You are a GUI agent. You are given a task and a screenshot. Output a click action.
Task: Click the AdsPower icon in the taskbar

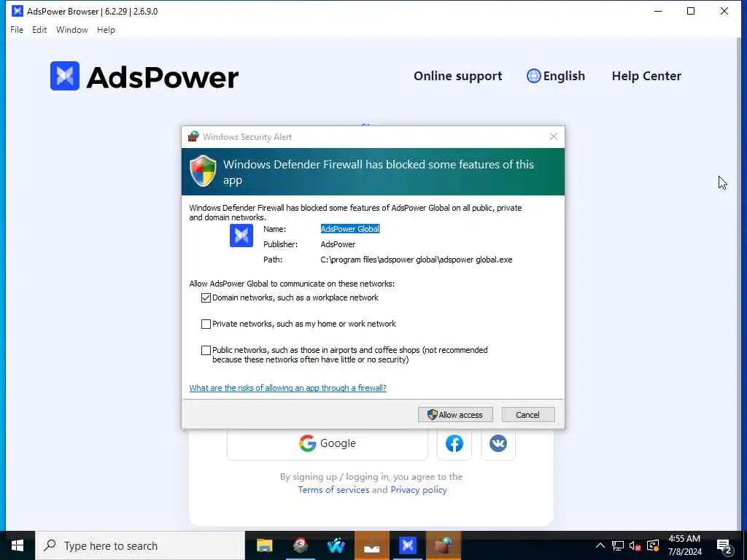[x=407, y=545]
